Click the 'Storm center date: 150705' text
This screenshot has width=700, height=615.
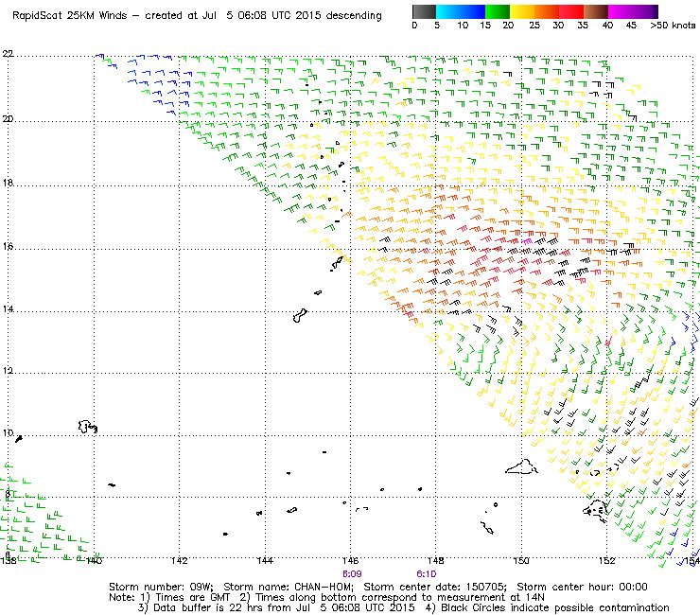(x=435, y=587)
